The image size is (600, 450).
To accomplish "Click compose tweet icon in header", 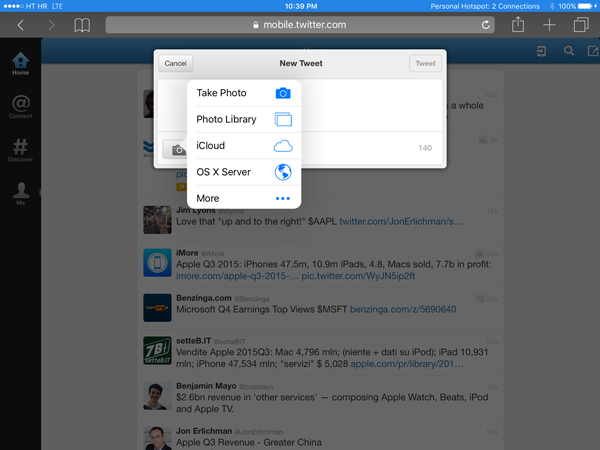I will [x=593, y=51].
